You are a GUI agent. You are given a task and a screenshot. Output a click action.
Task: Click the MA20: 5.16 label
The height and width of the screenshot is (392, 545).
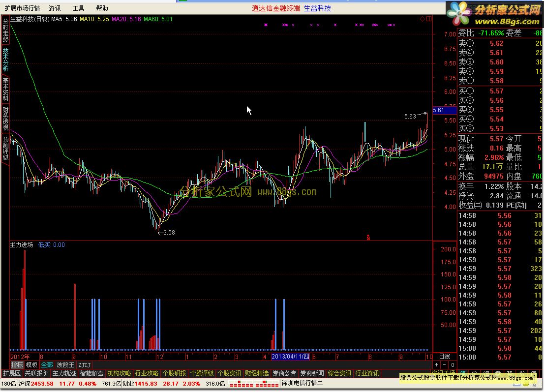coord(126,19)
